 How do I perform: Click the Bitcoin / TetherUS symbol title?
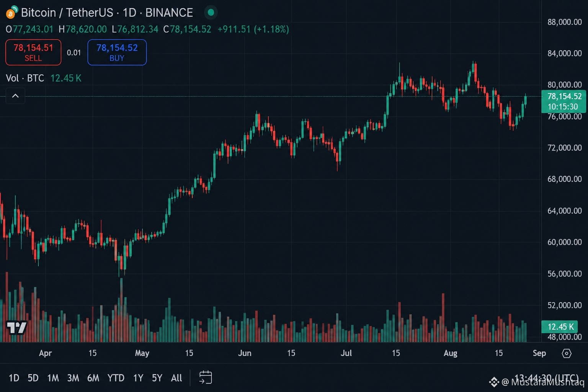click(x=107, y=13)
